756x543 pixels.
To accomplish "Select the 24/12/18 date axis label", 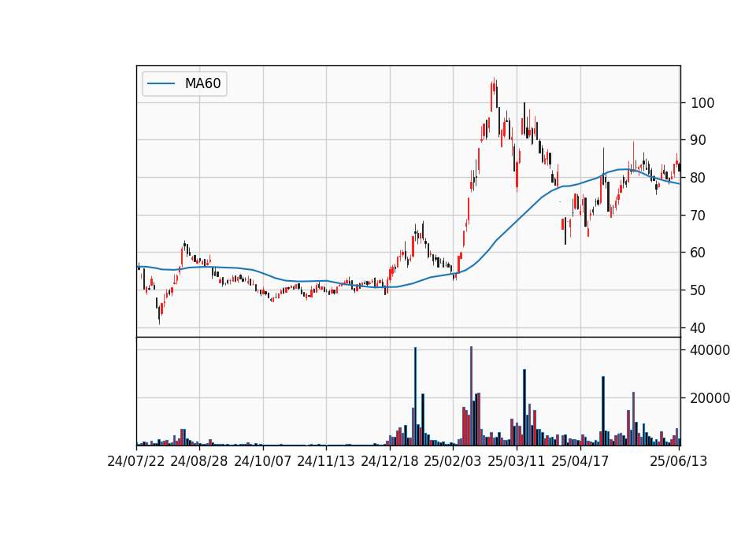I will click(390, 461).
